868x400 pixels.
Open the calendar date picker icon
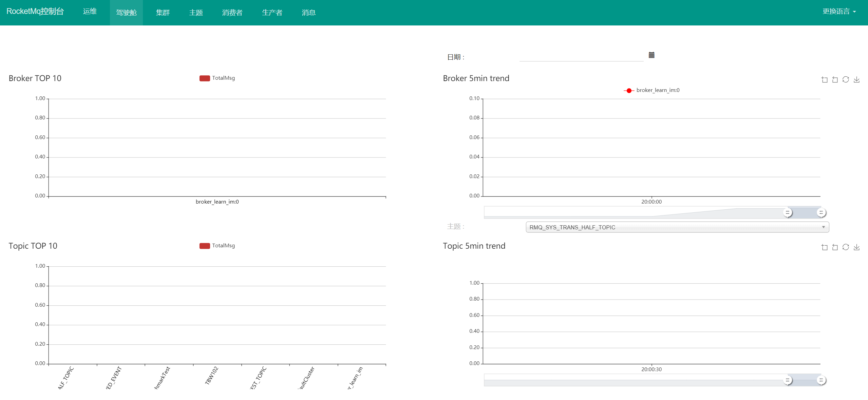651,55
